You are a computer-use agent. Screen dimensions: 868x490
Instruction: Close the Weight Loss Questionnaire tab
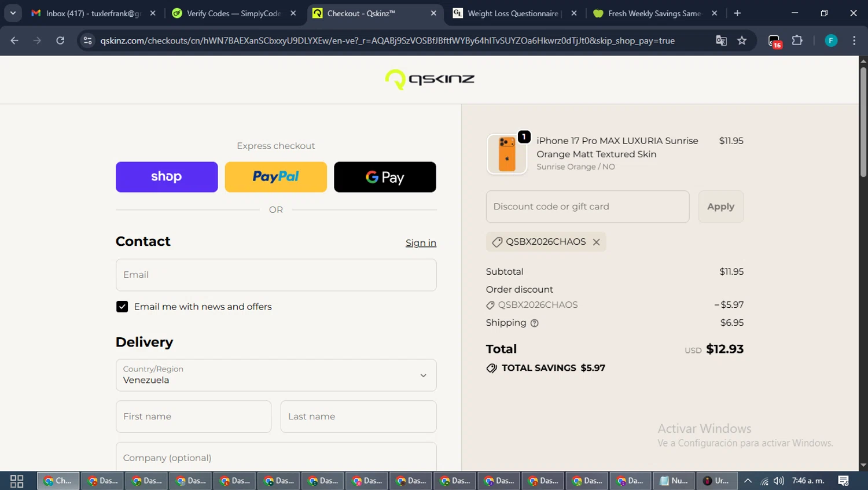point(574,13)
